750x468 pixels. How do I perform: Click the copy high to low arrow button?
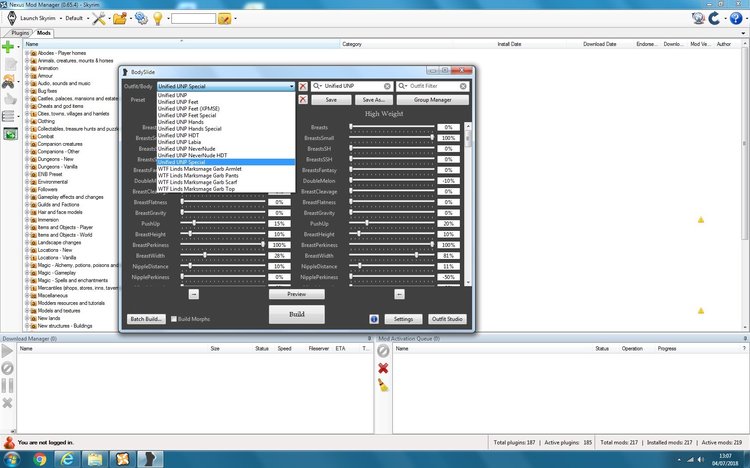pyautogui.click(x=399, y=294)
